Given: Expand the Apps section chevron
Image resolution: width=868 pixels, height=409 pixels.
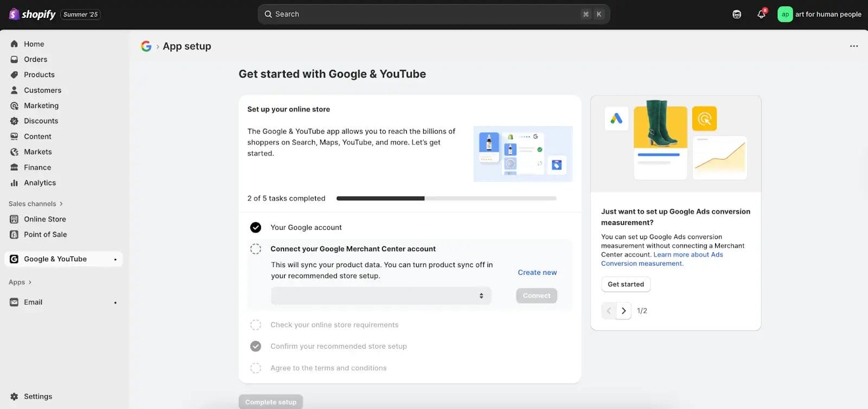Looking at the screenshot, I should [30, 282].
